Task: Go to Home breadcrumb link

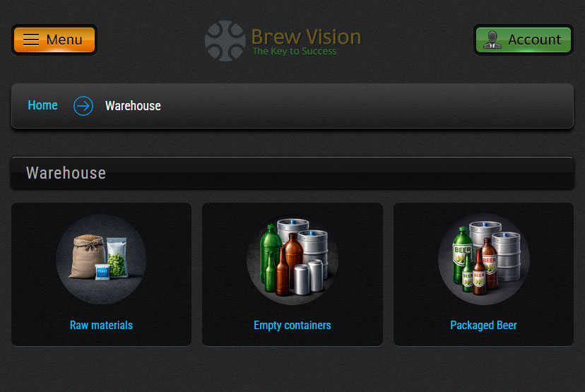Action: pos(42,105)
